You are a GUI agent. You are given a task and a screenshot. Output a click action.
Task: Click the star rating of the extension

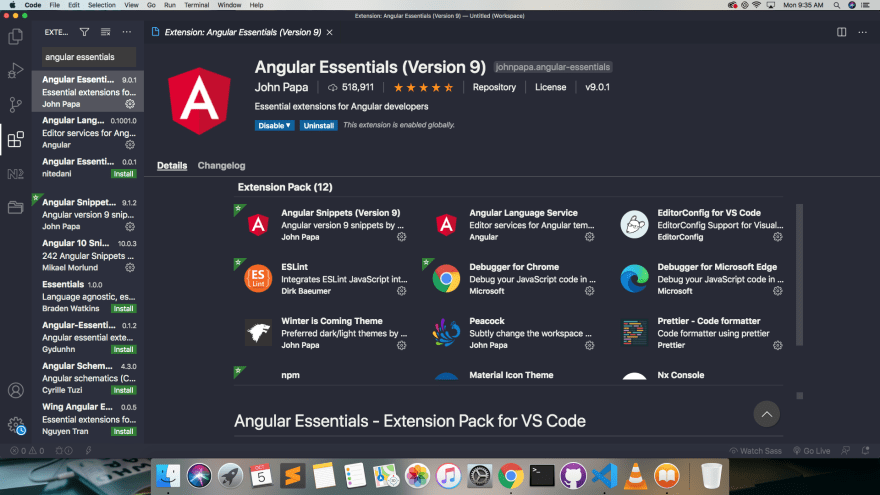pyautogui.click(x=423, y=88)
